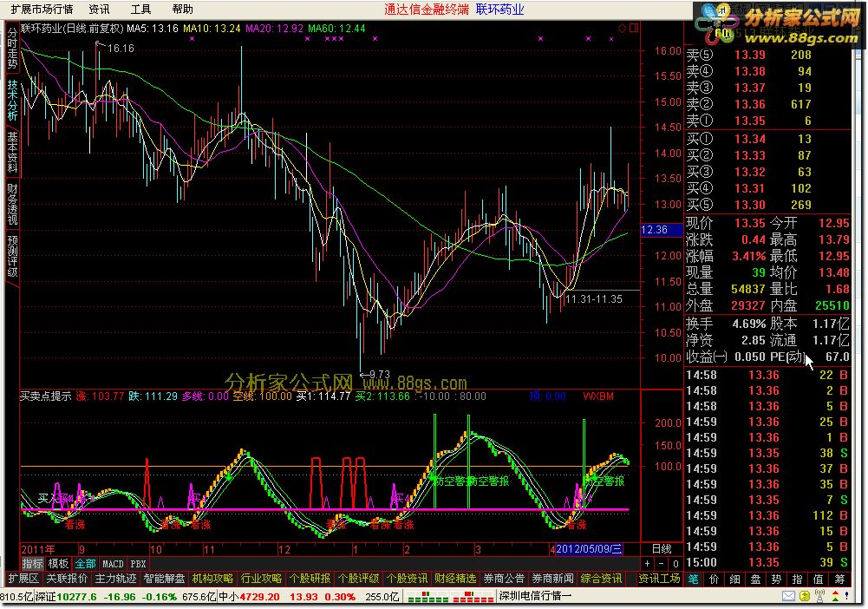Click the yellow coin status bar icon
This screenshot has height=609, width=868.
tap(805, 596)
